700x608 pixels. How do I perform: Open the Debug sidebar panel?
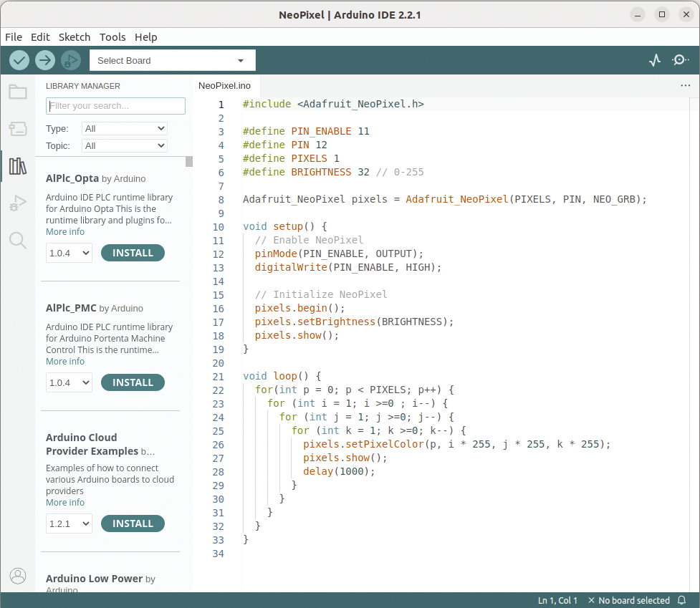[18, 203]
